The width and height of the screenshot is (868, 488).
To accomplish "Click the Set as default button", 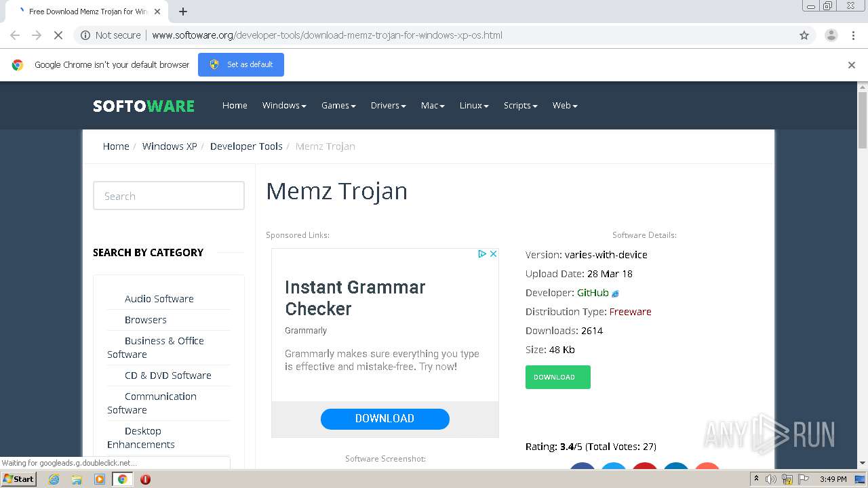I will [241, 65].
